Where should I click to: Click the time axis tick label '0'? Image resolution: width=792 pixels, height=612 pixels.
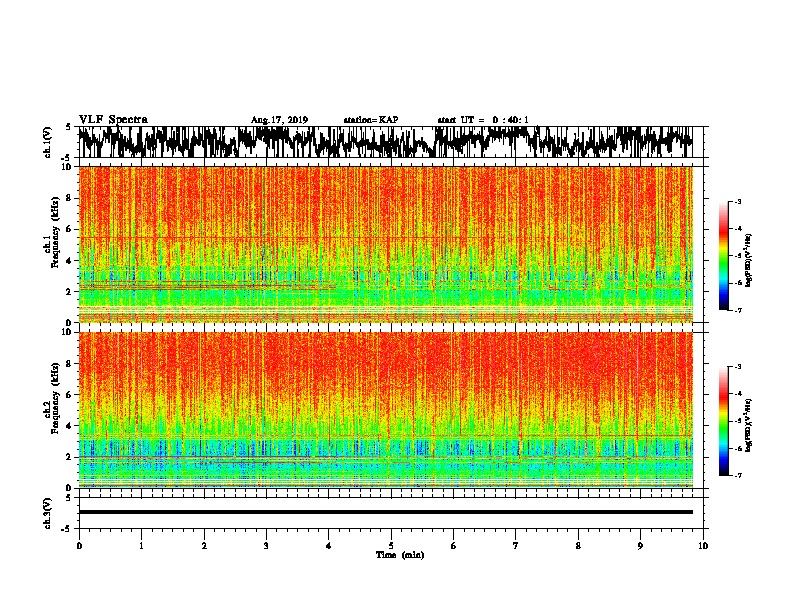pyautogui.click(x=79, y=546)
